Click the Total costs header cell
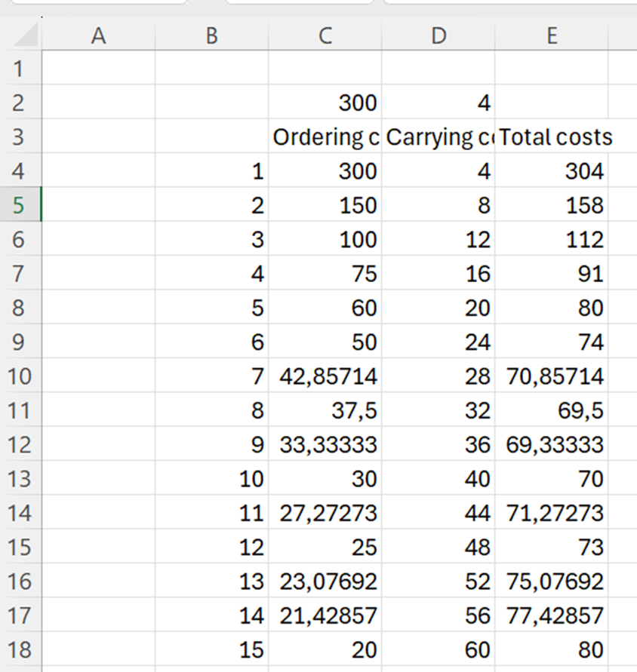The image size is (637, 672). tap(552, 137)
